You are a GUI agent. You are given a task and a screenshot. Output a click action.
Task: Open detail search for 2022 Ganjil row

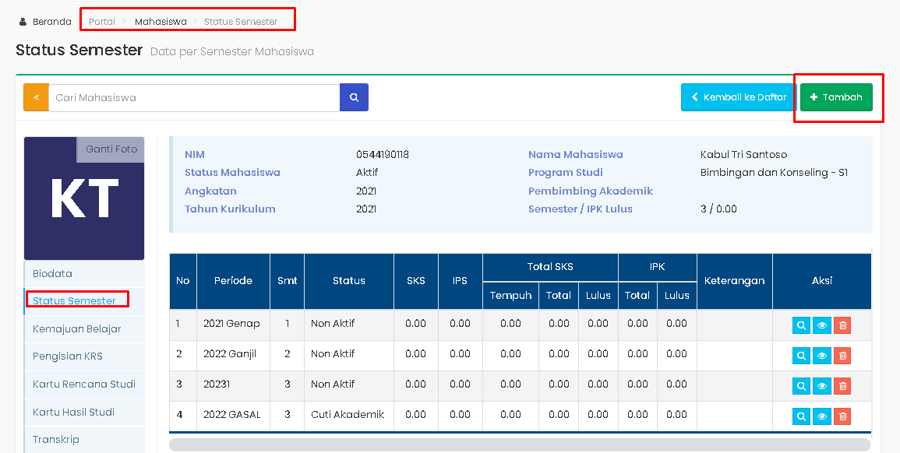(x=801, y=356)
